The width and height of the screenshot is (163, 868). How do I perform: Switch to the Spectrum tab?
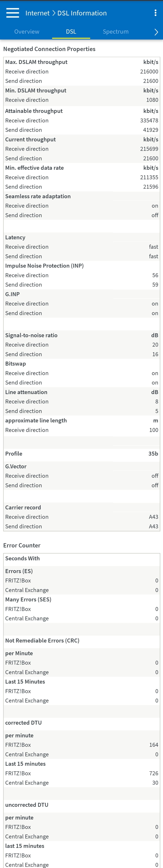(x=116, y=32)
